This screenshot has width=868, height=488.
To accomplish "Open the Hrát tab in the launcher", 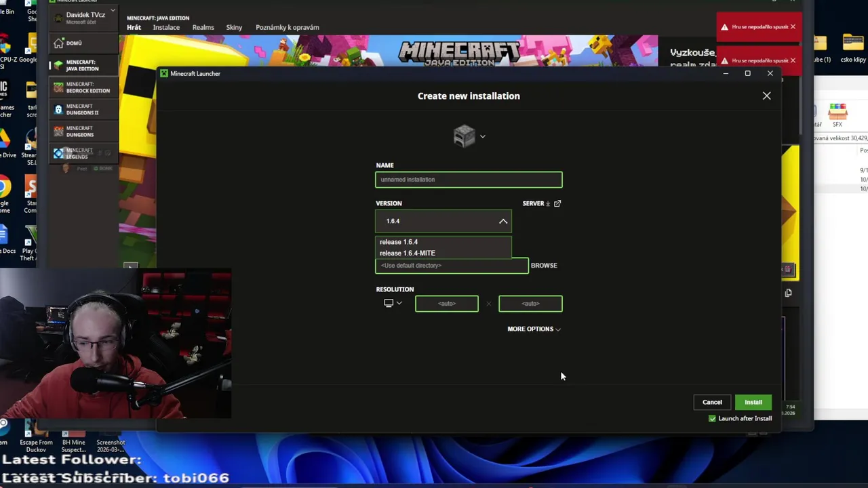I will click(134, 27).
